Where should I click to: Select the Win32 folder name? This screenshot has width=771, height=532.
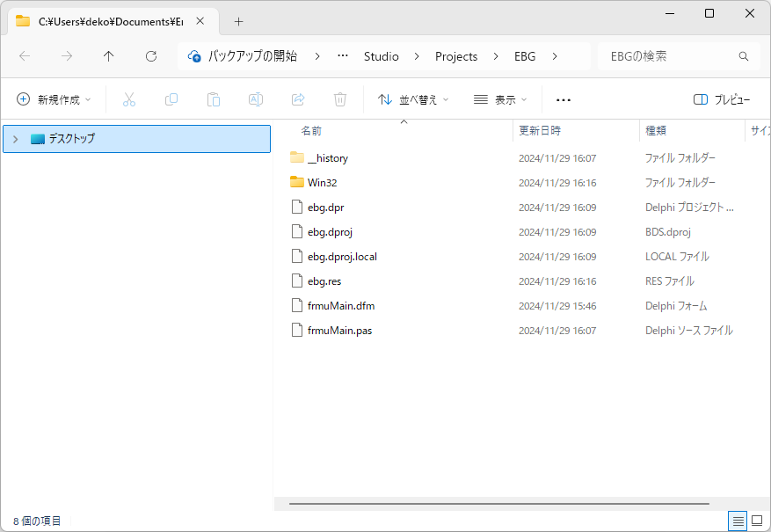pyautogui.click(x=322, y=182)
